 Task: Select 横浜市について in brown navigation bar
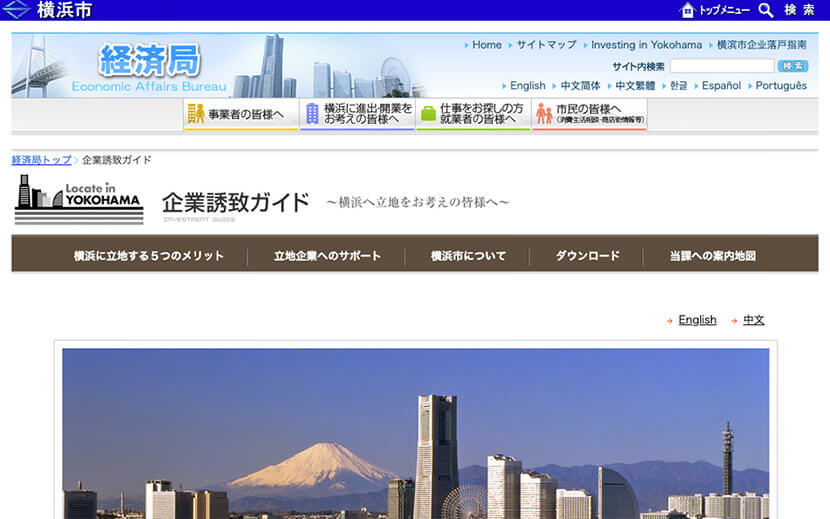click(468, 256)
